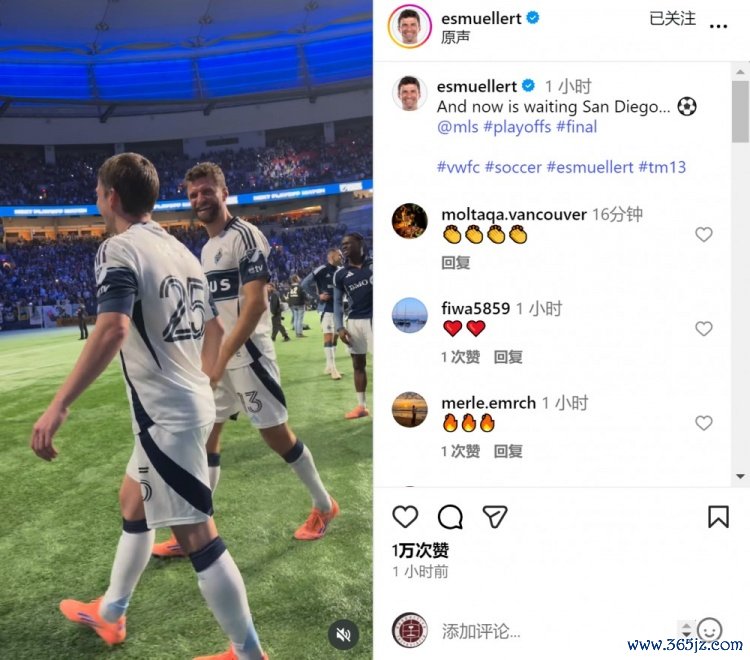Open esmuellert's profile picture in header
The width and height of the screenshot is (750, 660).
410,27
